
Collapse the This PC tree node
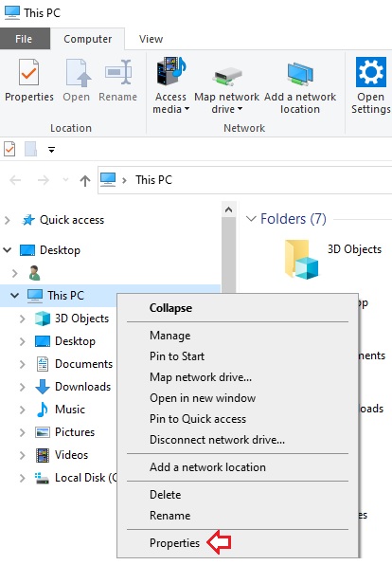[x=14, y=295]
